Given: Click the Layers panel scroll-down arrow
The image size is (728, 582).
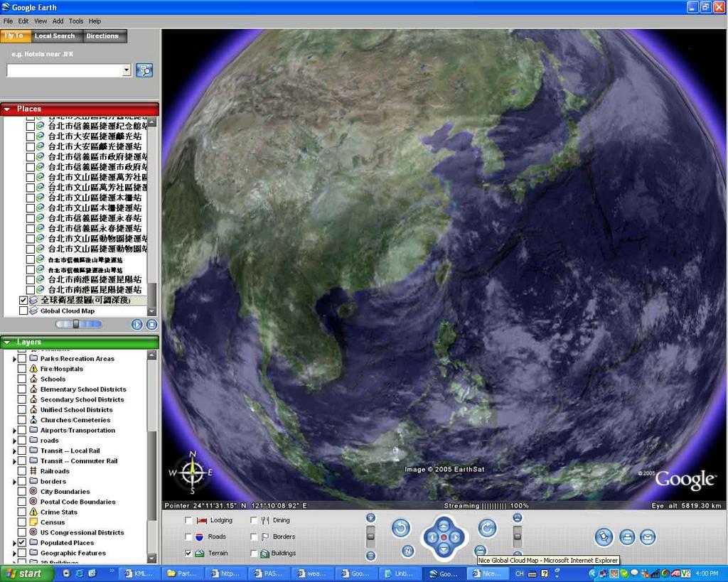Looking at the screenshot, I should click(152, 558).
